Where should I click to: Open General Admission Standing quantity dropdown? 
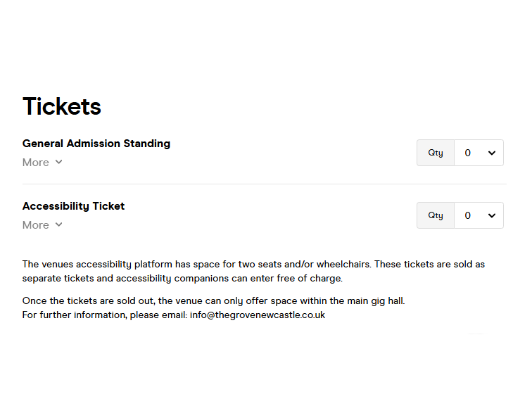coord(479,153)
